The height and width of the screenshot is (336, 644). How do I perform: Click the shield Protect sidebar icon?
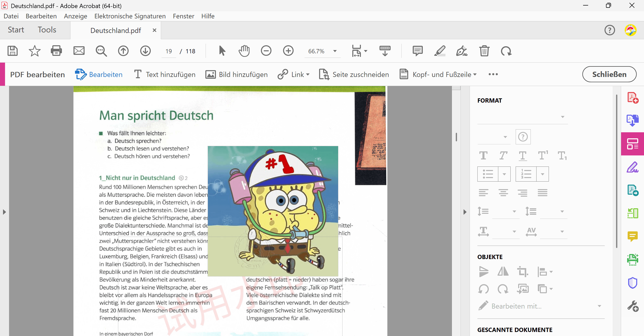click(x=633, y=283)
